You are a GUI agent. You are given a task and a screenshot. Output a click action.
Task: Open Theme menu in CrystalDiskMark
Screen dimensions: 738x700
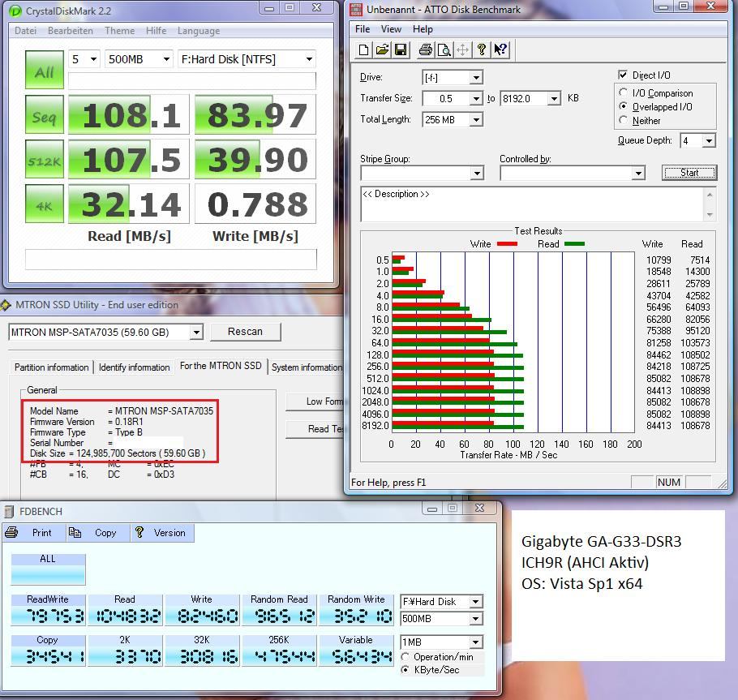pyautogui.click(x=119, y=31)
